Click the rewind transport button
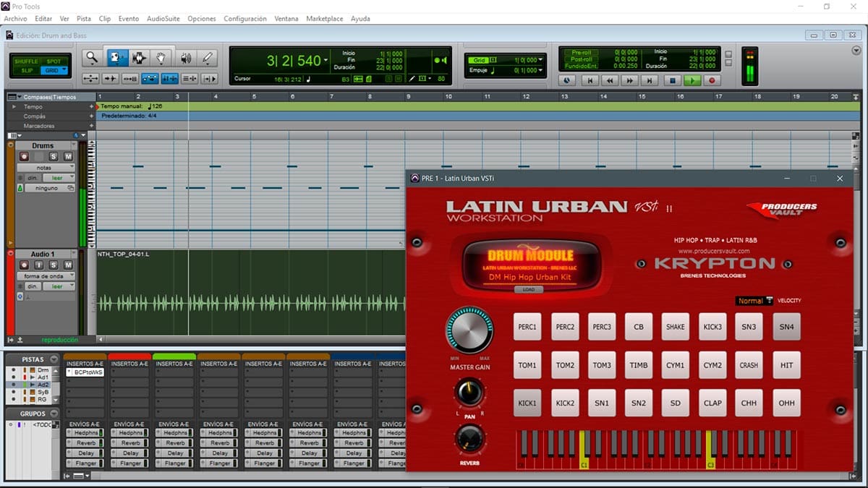 click(610, 81)
